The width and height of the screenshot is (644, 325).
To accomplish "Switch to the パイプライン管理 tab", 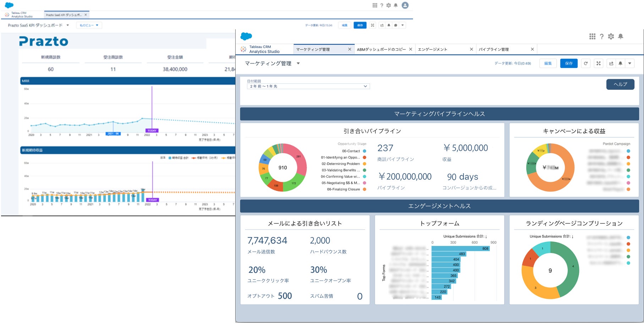I will [x=494, y=49].
